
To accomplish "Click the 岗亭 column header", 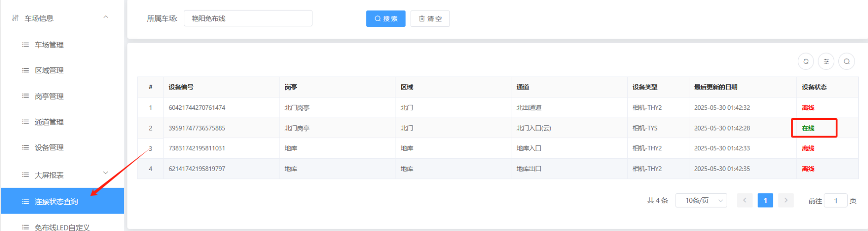I will [291, 87].
